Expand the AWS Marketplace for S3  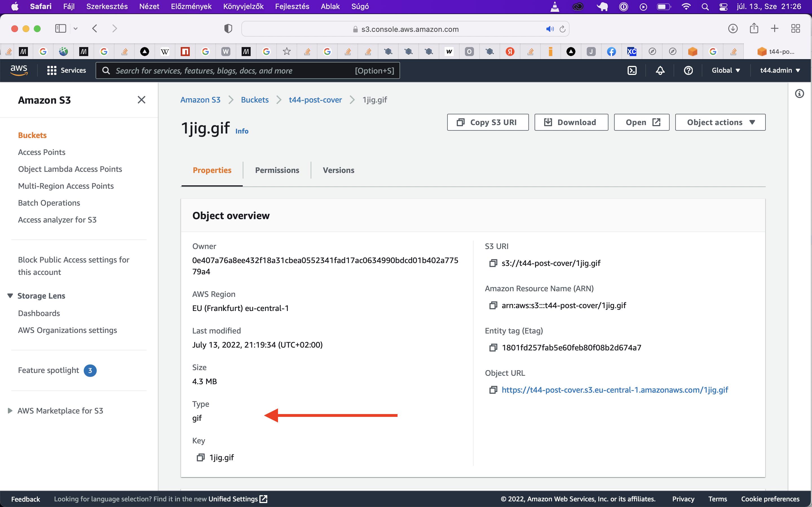click(x=9, y=411)
